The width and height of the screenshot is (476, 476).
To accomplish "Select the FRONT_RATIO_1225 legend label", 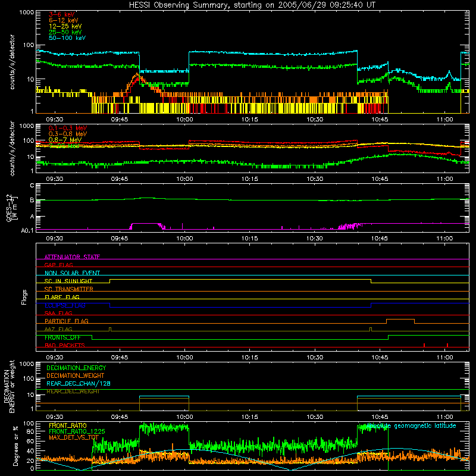I will point(77,431).
